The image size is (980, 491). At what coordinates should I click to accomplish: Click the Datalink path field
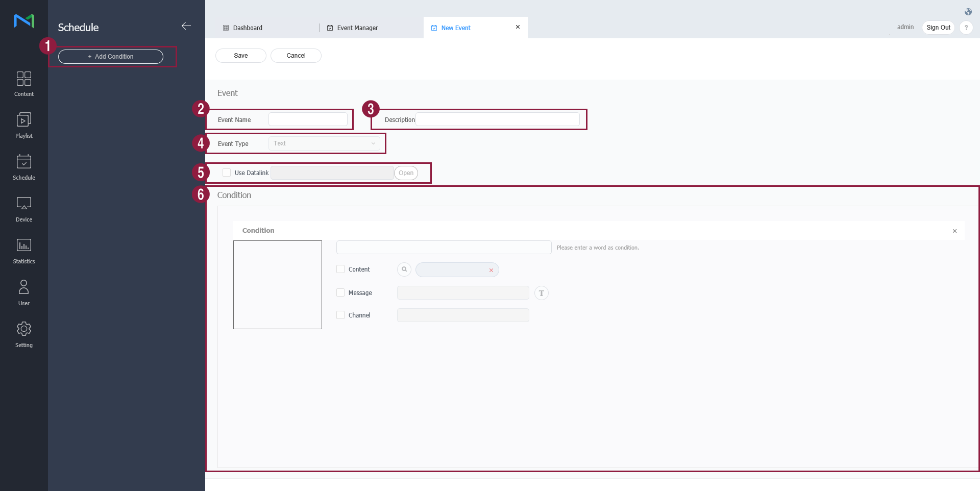tap(332, 173)
